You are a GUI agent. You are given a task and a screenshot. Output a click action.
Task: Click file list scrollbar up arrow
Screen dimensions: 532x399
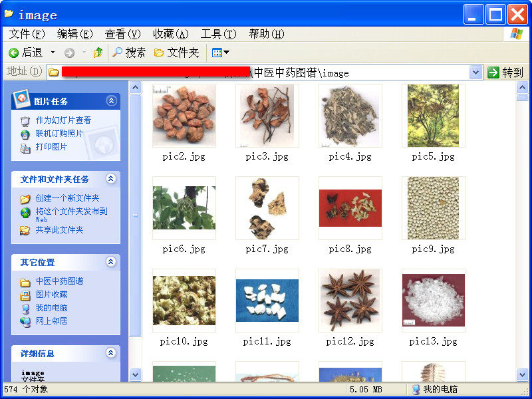pyautogui.click(x=522, y=88)
